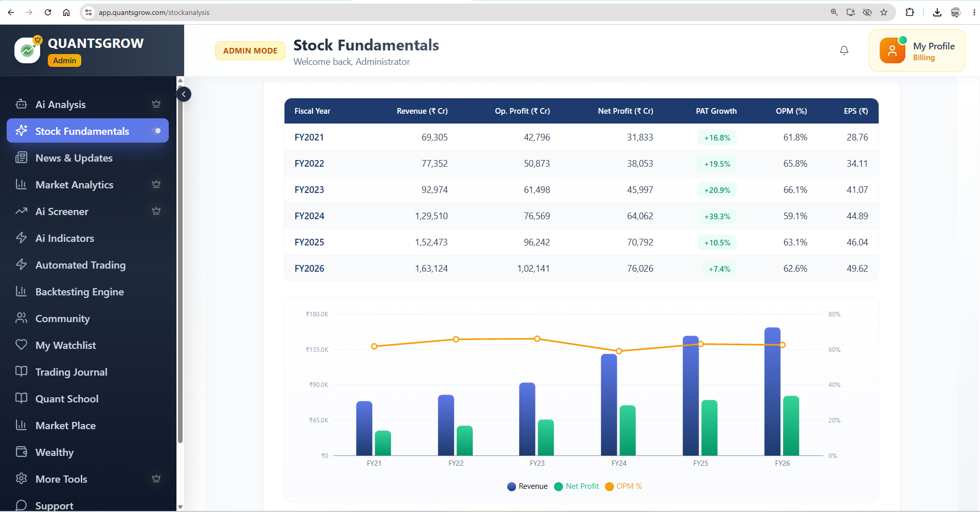Click the Market Analytics bar chart icon
980x512 pixels.
pos(21,184)
